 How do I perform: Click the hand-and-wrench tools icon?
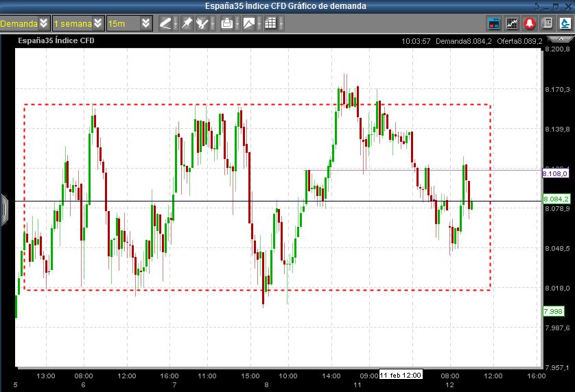pos(202,23)
